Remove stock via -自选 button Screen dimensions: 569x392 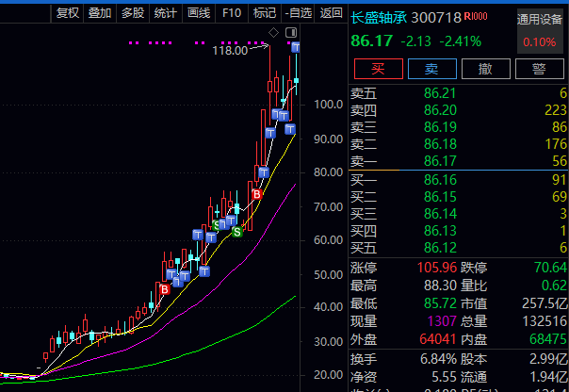pos(299,13)
